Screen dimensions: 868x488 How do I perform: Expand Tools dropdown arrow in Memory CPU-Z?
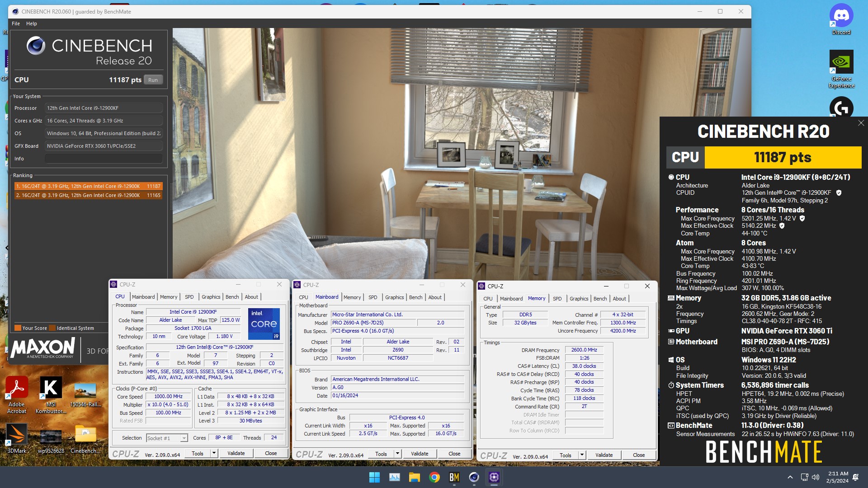[582, 455]
